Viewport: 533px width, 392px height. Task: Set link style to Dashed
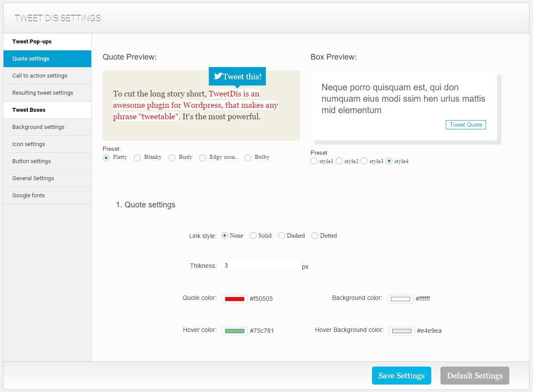coord(282,235)
